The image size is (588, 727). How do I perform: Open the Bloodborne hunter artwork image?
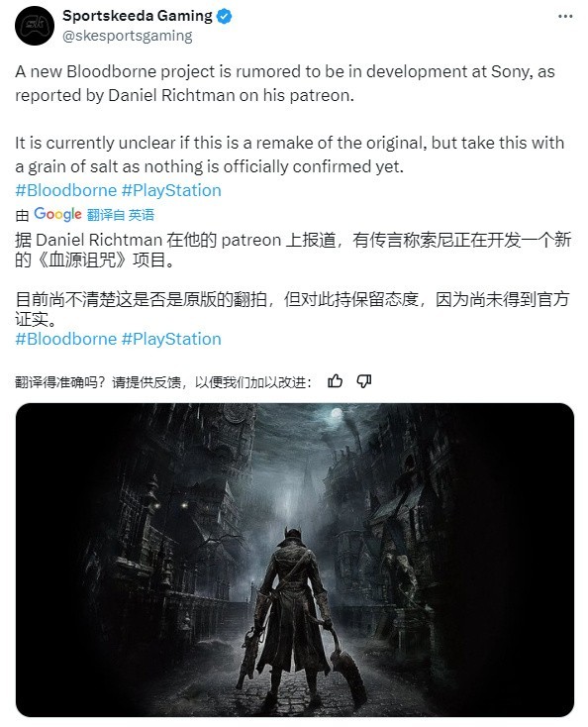(295, 560)
